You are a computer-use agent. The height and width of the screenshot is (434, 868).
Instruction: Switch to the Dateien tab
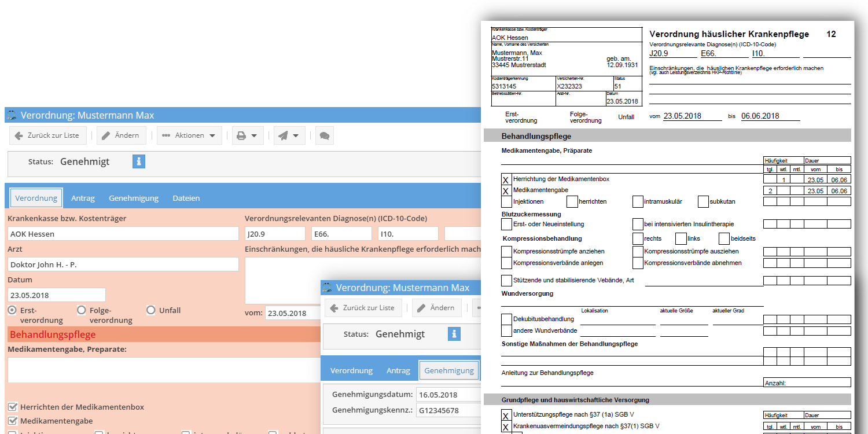pos(186,198)
